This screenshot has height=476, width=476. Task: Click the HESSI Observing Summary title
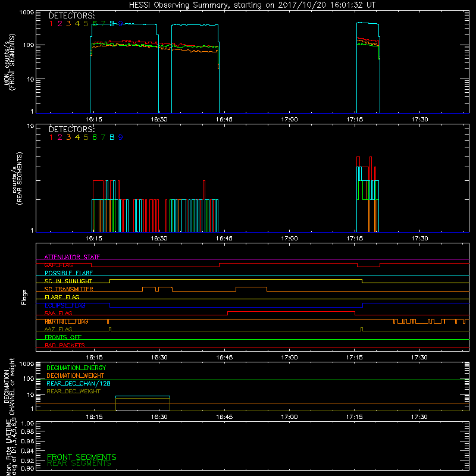(x=252, y=5)
